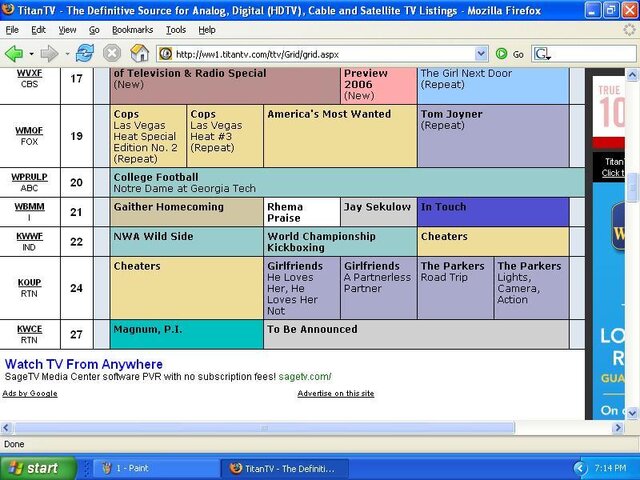Go to the Home page icon
Screen dimensions: 640x480
pos(139,53)
